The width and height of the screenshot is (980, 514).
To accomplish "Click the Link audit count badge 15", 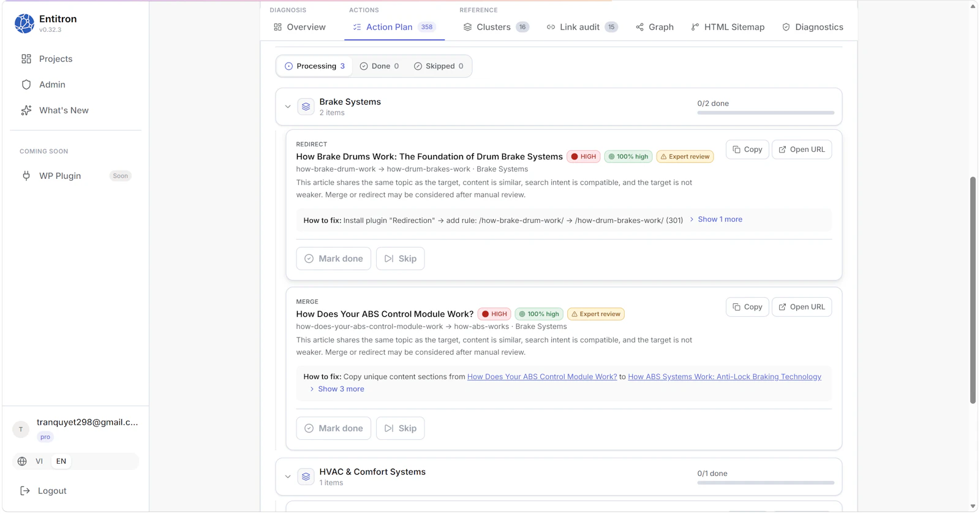I will [x=611, y=27].
